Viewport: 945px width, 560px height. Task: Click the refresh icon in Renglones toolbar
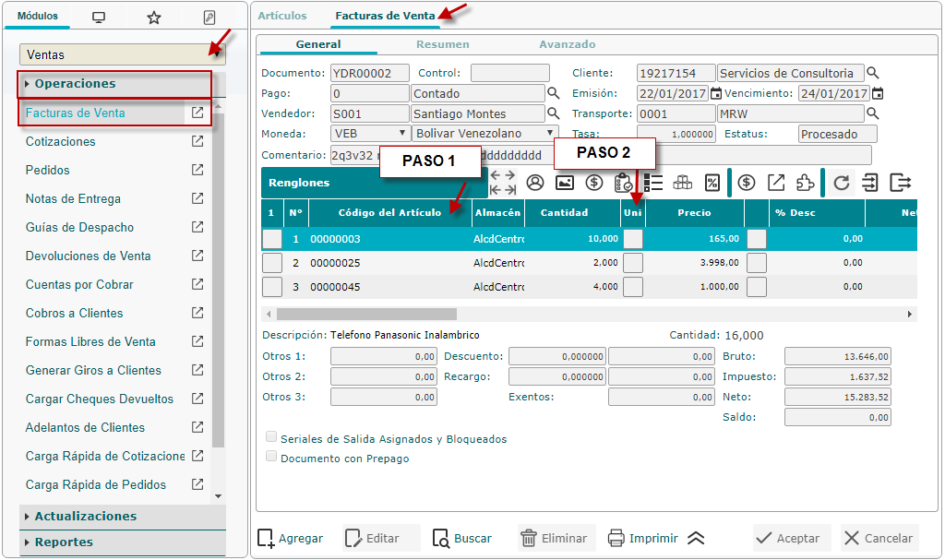pyautogui.click(x=841, y=183)
